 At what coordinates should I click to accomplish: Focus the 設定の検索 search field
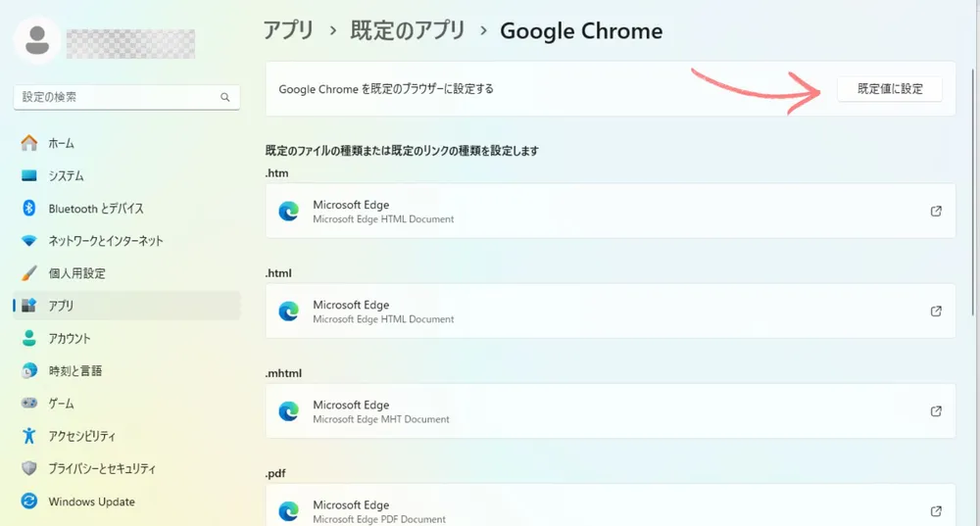tap(126, 97)
